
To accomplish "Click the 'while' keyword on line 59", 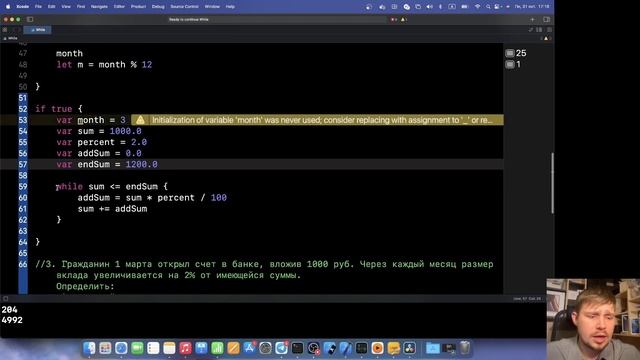I will (69, 187).
